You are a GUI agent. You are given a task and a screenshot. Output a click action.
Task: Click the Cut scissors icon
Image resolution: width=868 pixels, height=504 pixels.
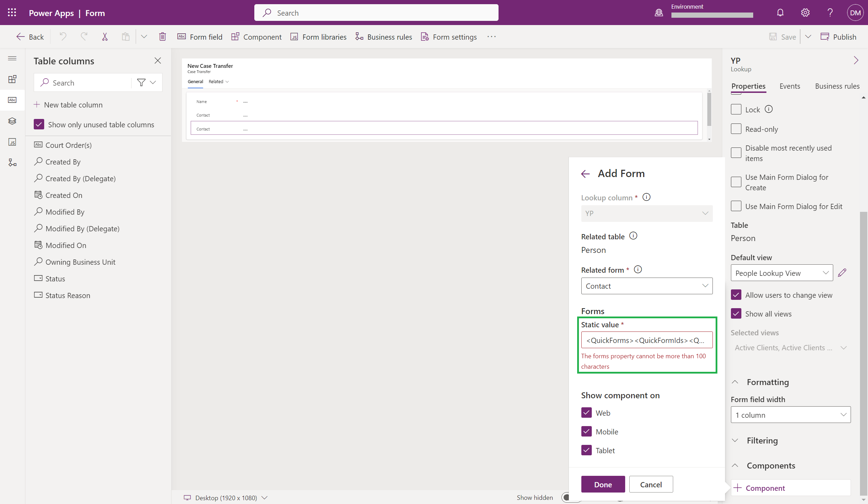point(105,37)
